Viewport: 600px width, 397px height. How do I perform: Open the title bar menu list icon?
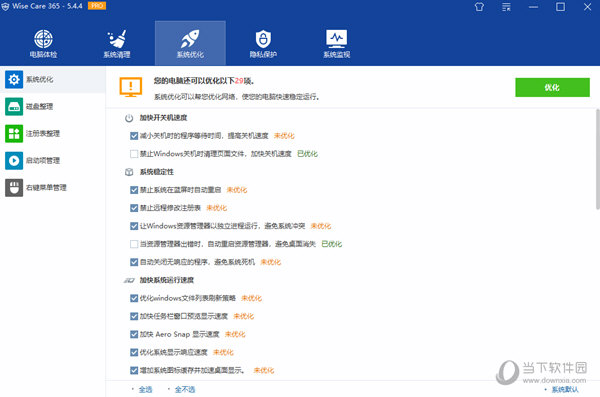click(506, 7)
